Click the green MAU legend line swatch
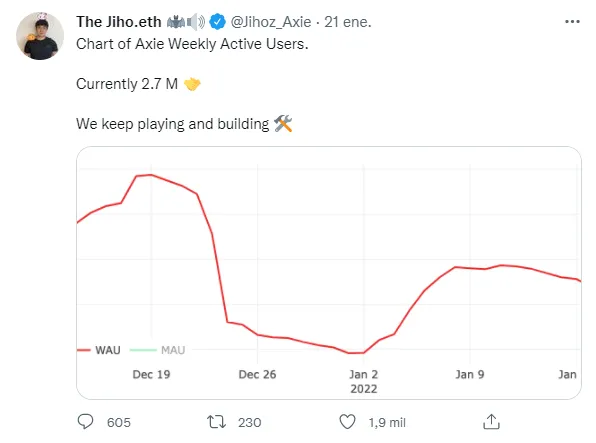The width and height of the screenshot is (596, 443). (143, 350)
